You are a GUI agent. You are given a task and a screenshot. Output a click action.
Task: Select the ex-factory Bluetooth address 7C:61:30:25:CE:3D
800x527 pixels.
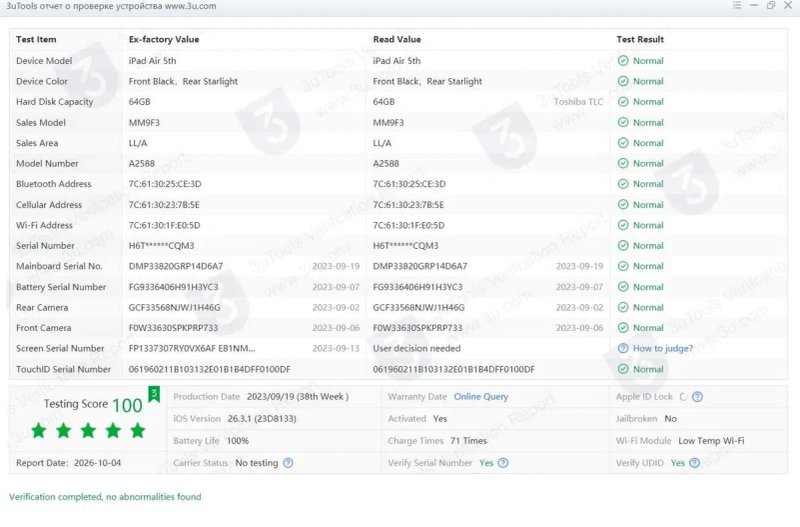tap(165, 184)
